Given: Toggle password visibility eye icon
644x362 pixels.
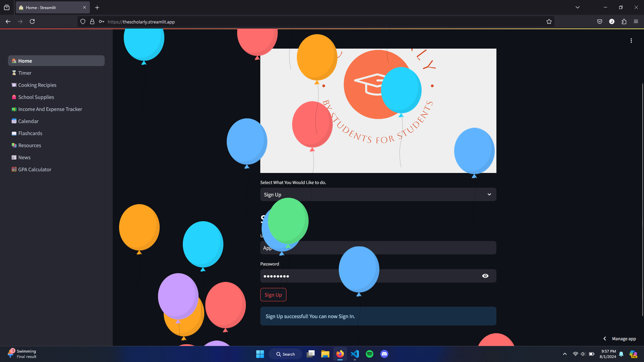Looking at the screenshot, I should click(485, 276).
